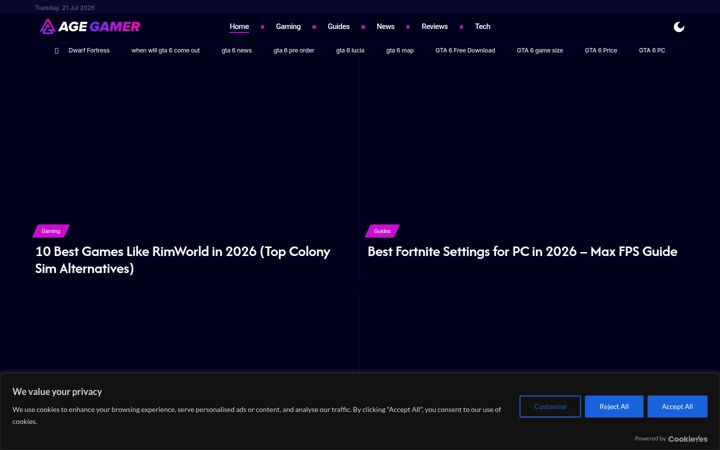Open the 'when will gta 6 come out' tag
The height and width of the screenshot is (450, 720).
pyautogui.click(x=166, y=51)
